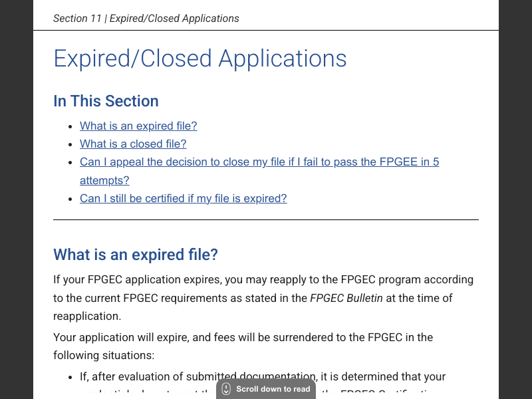Viewport: 532px width, 399px height.
Task: Click the "What is an expired file?" section heading
Action: click(x=136, y=255)
